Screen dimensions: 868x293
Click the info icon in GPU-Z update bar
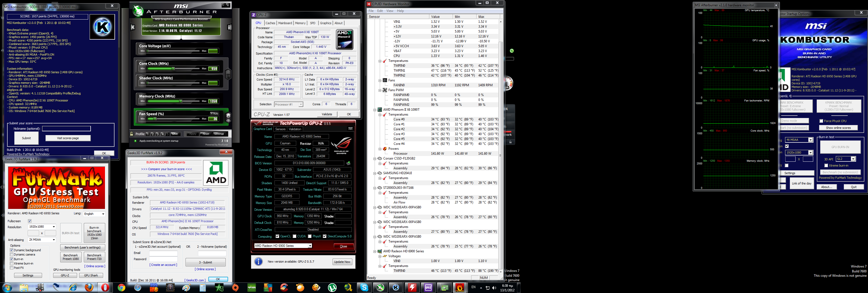(259, 262)
